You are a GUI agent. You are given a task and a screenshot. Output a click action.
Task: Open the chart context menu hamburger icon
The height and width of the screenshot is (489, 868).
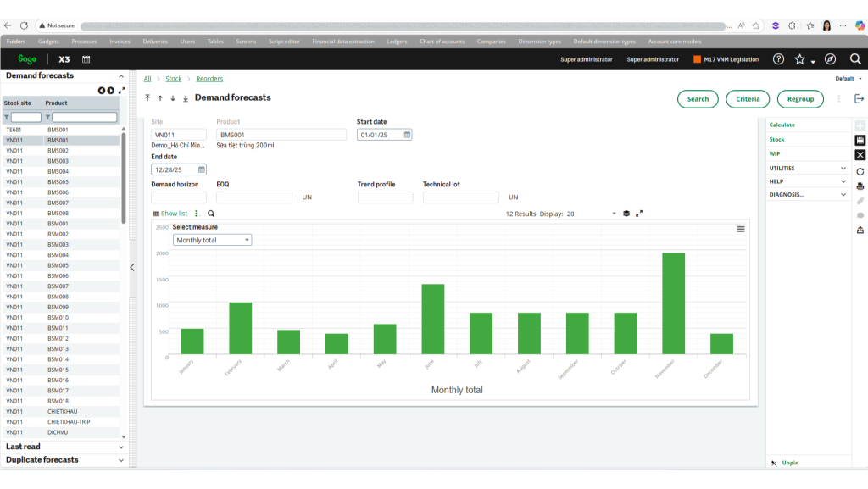(741, 228)
